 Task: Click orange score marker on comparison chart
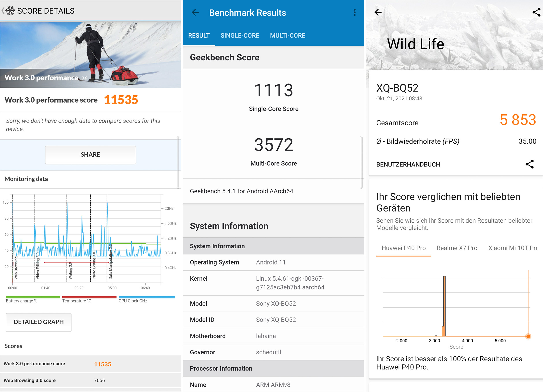point(528,336)
